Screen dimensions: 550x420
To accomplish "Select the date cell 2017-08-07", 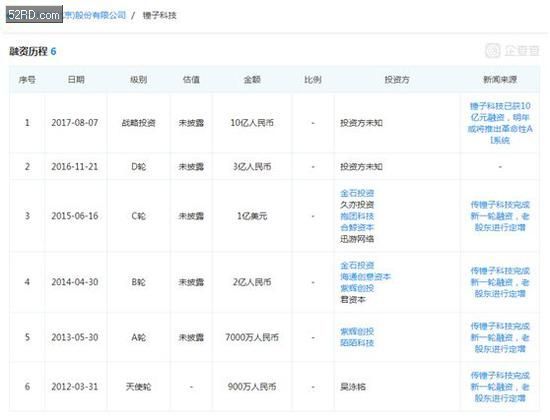I will click(75, 123).
